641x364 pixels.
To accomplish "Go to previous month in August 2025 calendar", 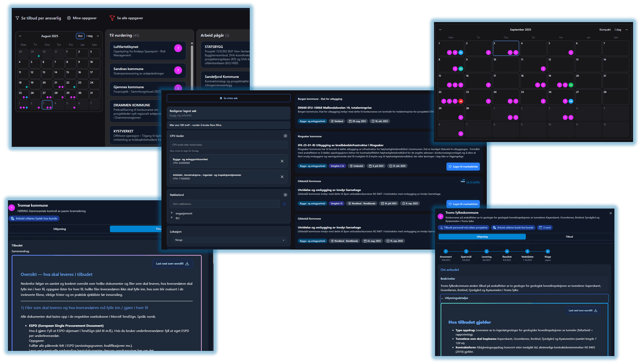I will 20,36.
